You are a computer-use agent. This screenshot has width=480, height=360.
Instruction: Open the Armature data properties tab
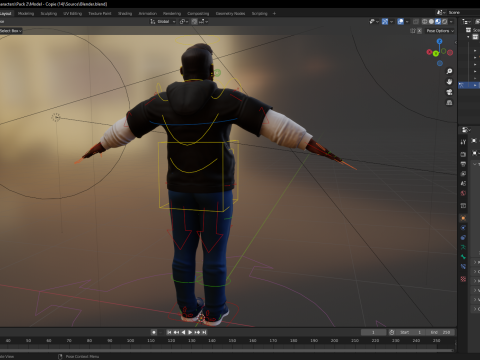[x=463, y=247]
